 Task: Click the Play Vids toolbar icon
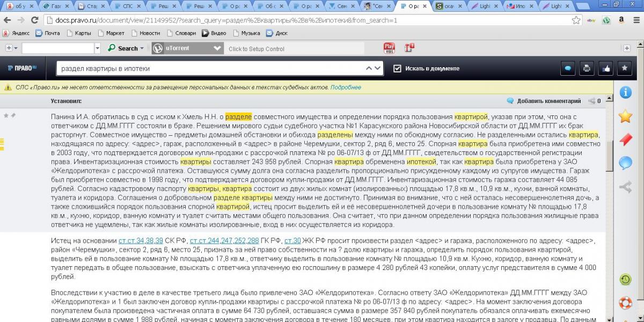point(389,48)
